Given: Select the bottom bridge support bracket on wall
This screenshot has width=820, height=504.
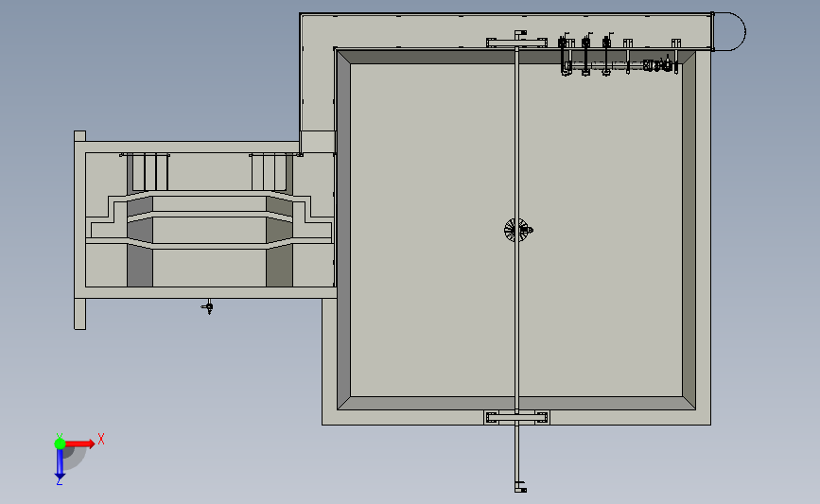Looking at the screenshot, I should (516, 417).
